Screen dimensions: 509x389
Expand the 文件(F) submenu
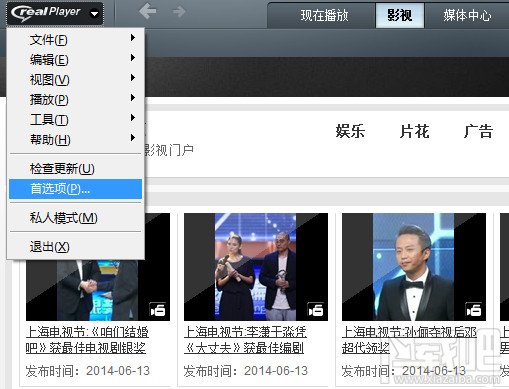pos(76,40)
